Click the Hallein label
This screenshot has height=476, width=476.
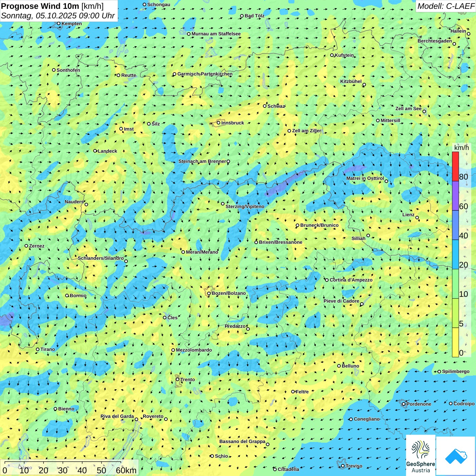coord(458,31)
